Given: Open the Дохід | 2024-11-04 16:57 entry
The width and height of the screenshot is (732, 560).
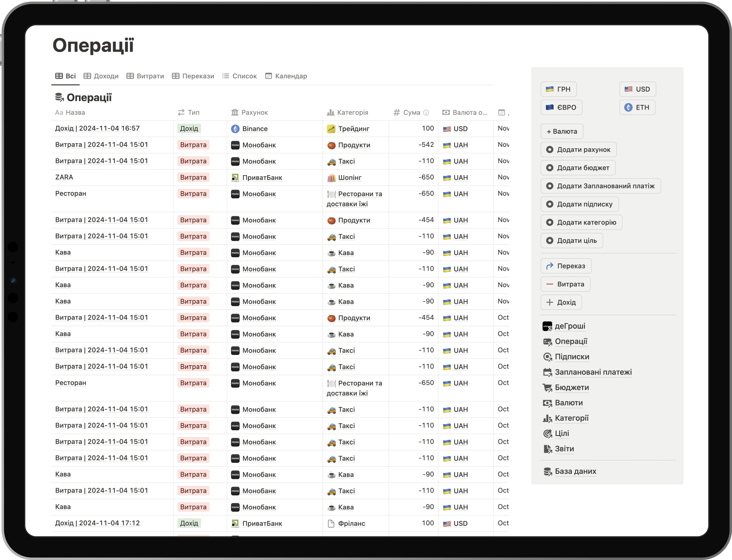Looking at the screenshot, I should 97,128.
